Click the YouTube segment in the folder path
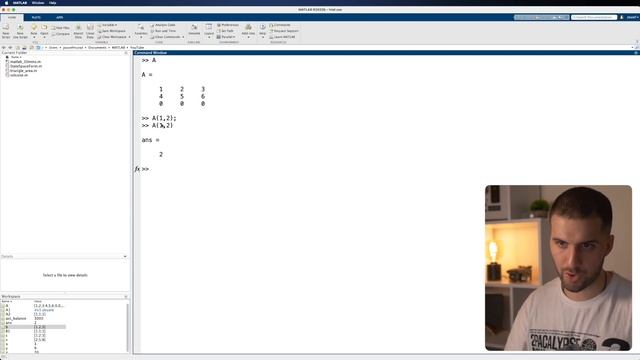Image resolution: width=640 pixels, height=360 pixels. click(x=137, y=47)
